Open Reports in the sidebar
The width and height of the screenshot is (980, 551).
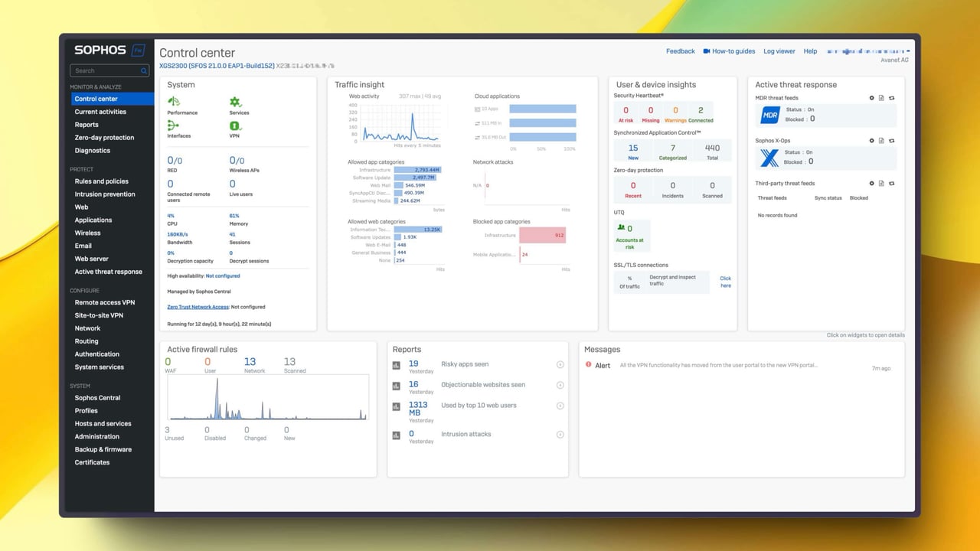[87, 125]
